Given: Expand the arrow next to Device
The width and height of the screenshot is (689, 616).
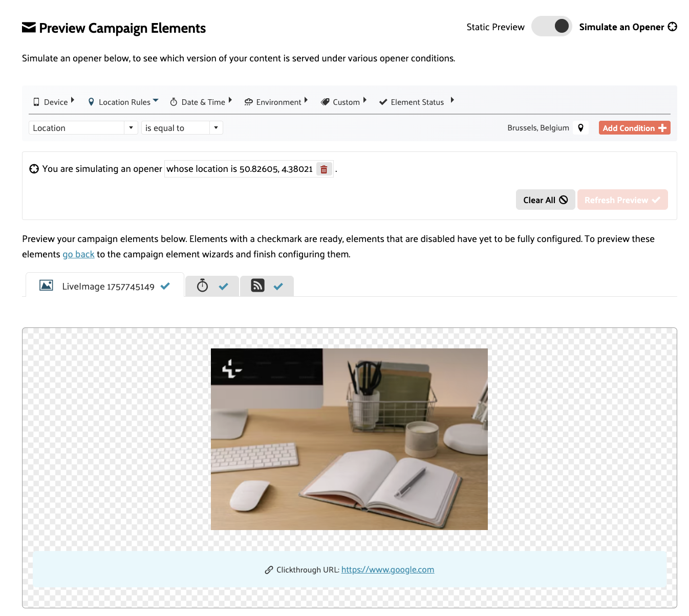Looking at the screenshot, I should (73, 100).
